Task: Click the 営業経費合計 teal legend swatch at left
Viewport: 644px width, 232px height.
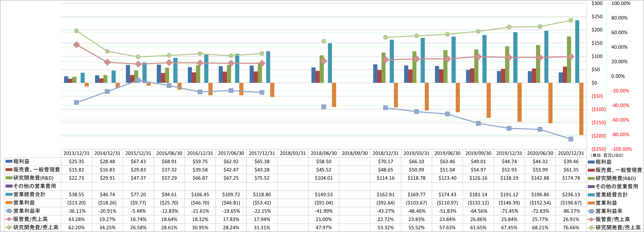Action: pos(9,194)
